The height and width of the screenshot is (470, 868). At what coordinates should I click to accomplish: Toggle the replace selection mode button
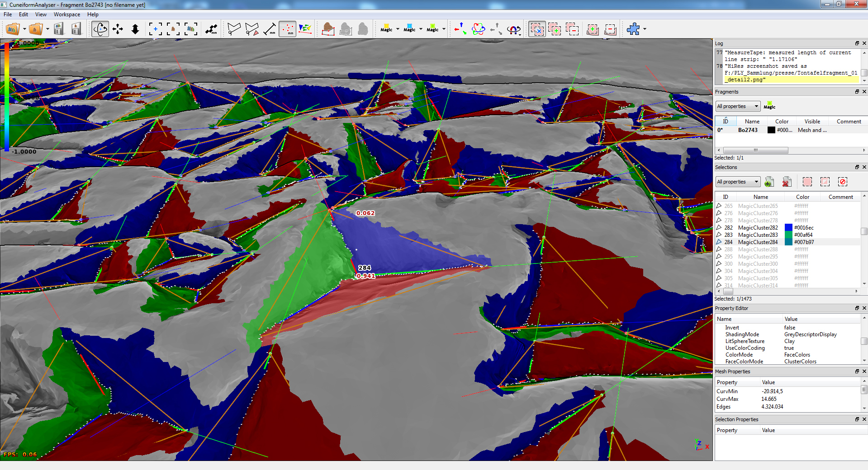tap(537, 29)
